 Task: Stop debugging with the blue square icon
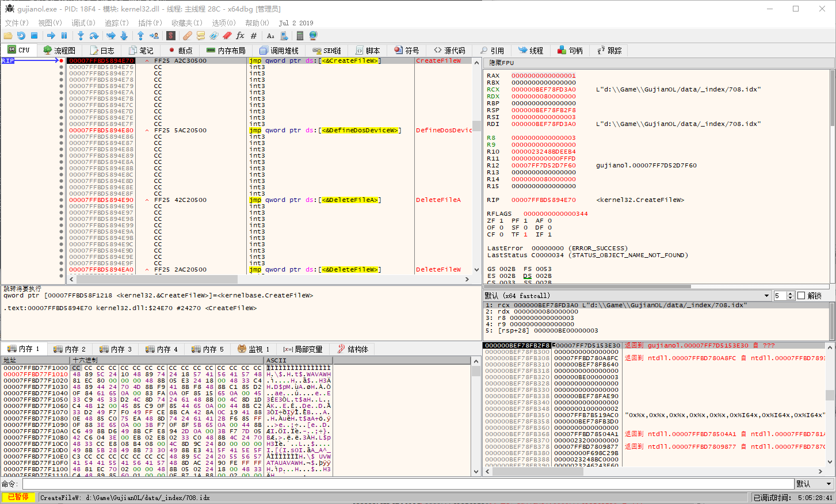click(x=34, y=36)
